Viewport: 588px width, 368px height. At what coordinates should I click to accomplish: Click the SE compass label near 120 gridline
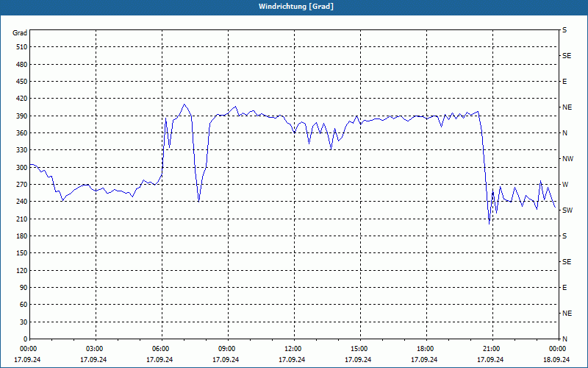[567, 262]
